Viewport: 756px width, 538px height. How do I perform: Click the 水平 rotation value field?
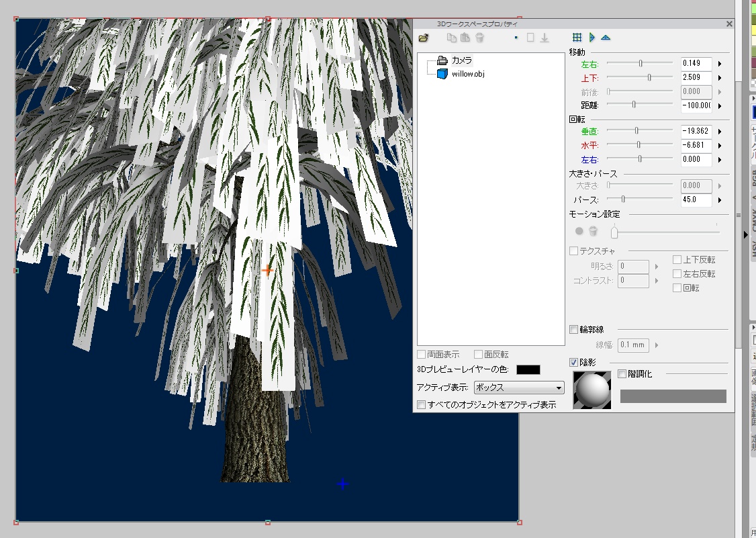click(696, 145)
